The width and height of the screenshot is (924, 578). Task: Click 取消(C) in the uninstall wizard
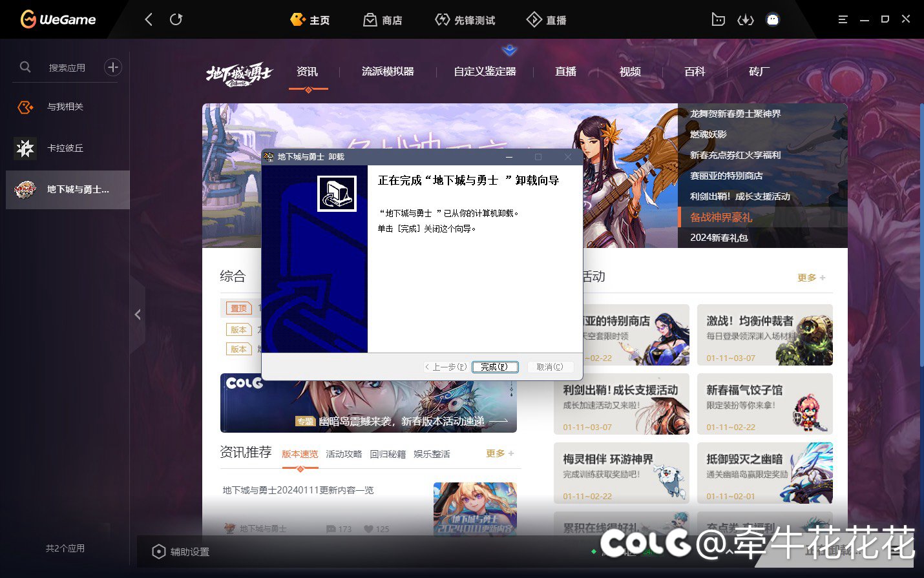[550, 367]
